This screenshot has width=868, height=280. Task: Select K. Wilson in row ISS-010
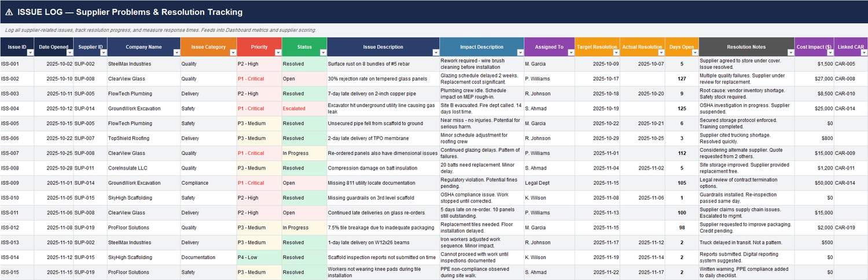point(549,198)
